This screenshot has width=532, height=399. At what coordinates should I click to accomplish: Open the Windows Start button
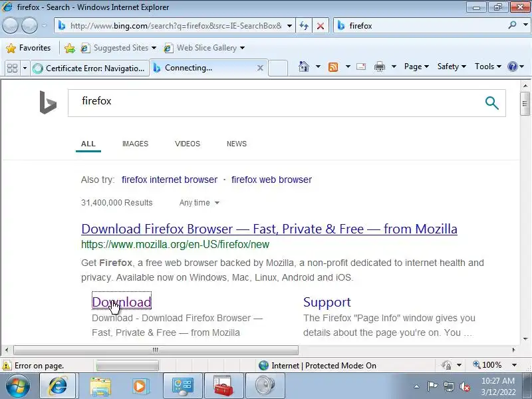(x=17, y=386)
